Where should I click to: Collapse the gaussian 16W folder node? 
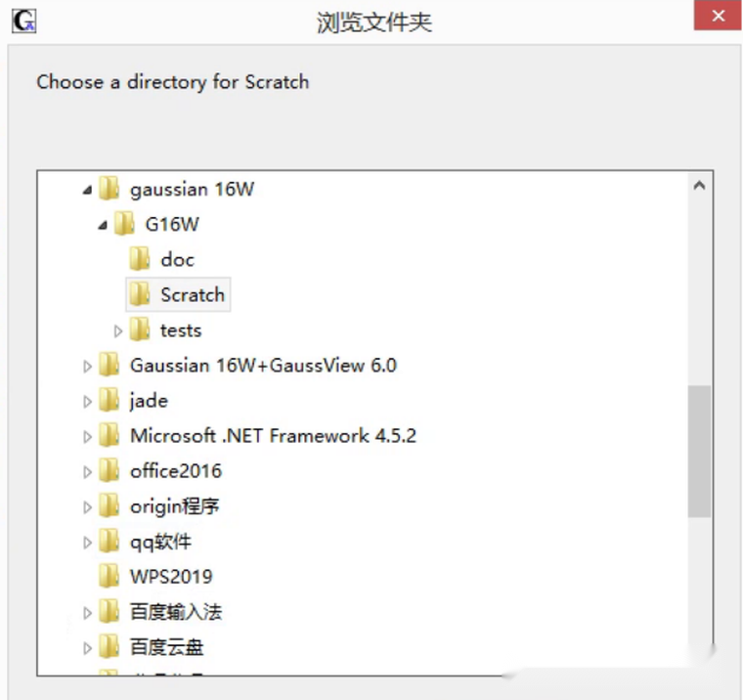tap(87, 191)
